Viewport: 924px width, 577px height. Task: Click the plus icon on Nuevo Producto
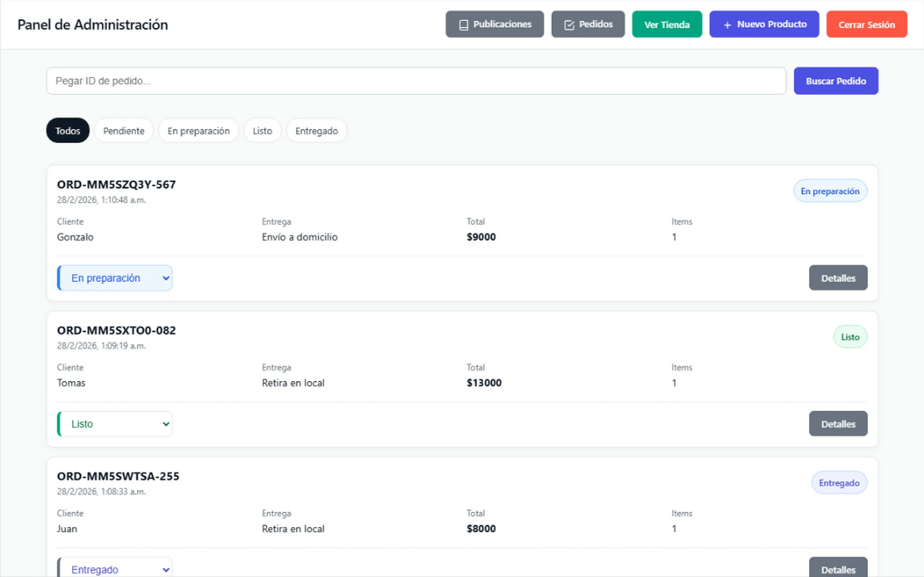727,25
